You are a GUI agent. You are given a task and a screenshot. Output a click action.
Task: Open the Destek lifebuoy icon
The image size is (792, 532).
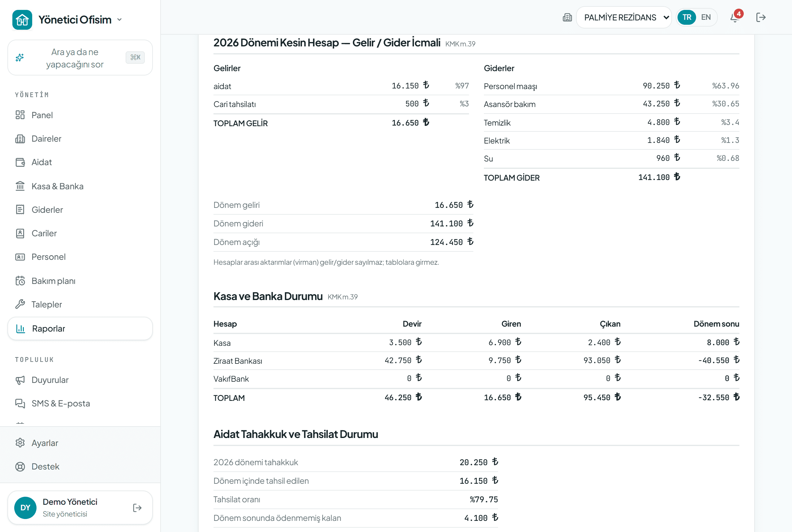(20, 467)
